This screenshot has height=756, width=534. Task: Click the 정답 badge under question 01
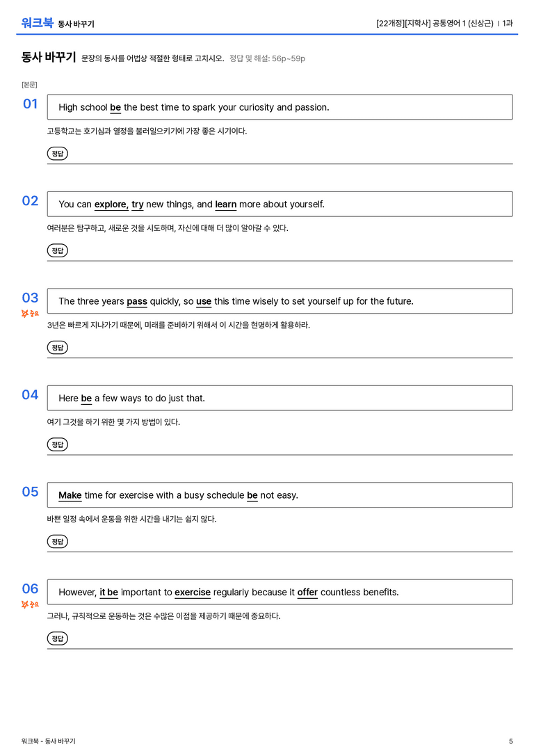pyautogui.click(x=57, y=153)
